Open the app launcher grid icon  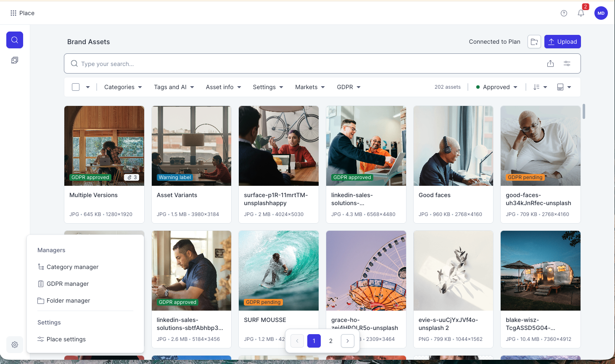(x=13, y=13)
